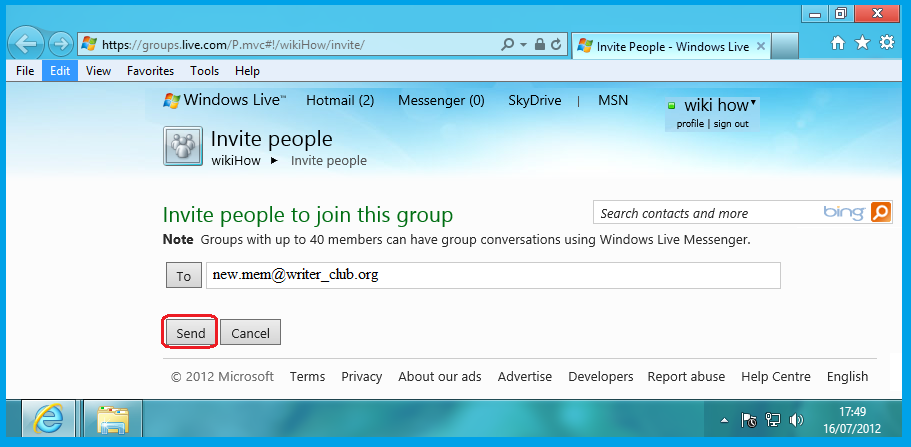Go forward with the browser Forward arrow
The width and height of the screenshot is (911, 447).
point(59,44)
